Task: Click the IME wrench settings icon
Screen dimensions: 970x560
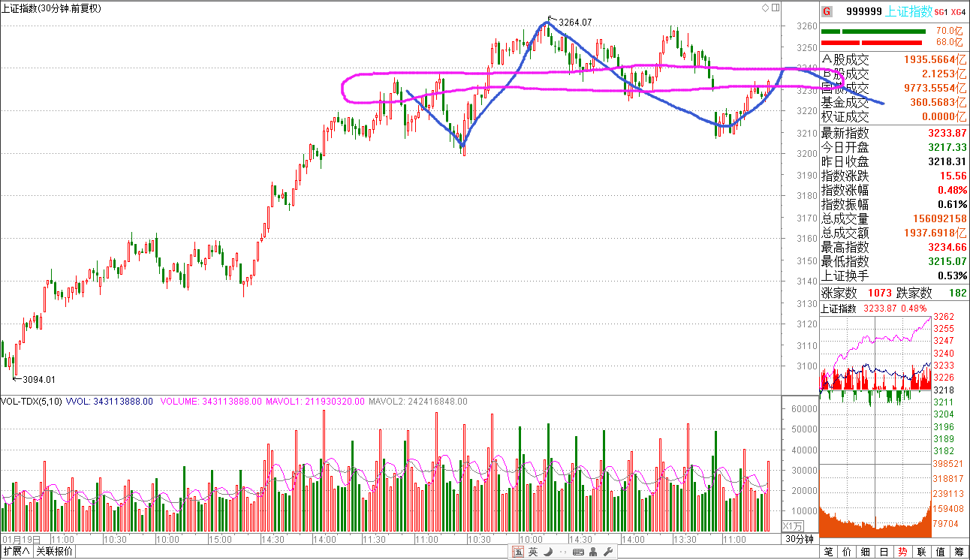Action: pyautogui.click(x=609, y=552)
